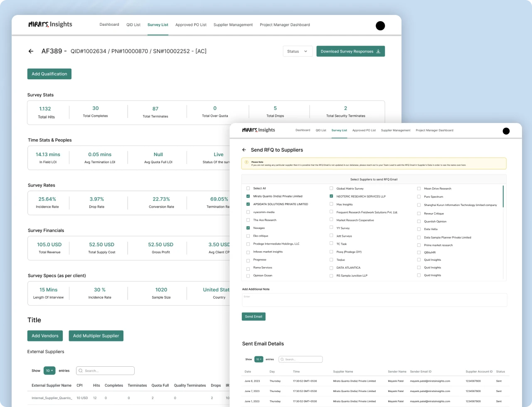Click the External Supplier Name column header
The width and height of the screenshot is (532, 407).
[52, 385]
